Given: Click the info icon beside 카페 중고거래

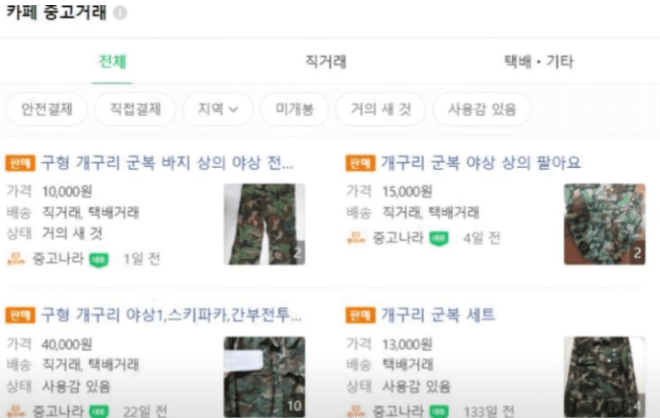Looking at the screenshot, I should pos(120,13).
